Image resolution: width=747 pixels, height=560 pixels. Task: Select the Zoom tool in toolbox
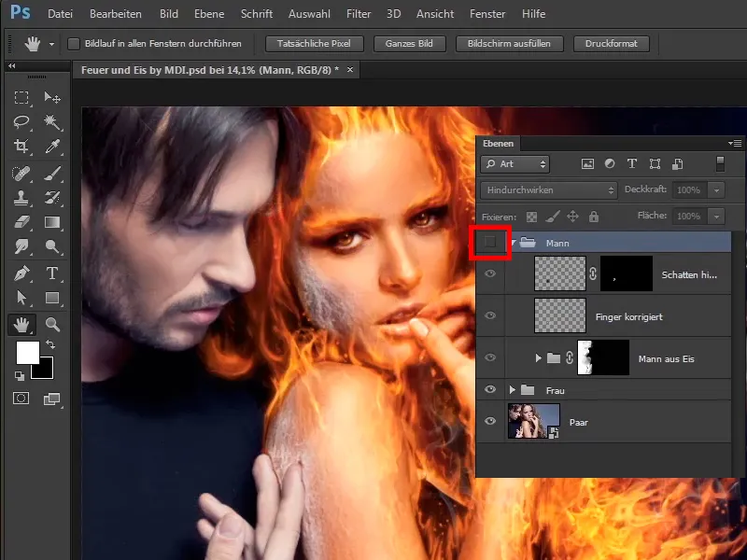click(x=52, y=325)
